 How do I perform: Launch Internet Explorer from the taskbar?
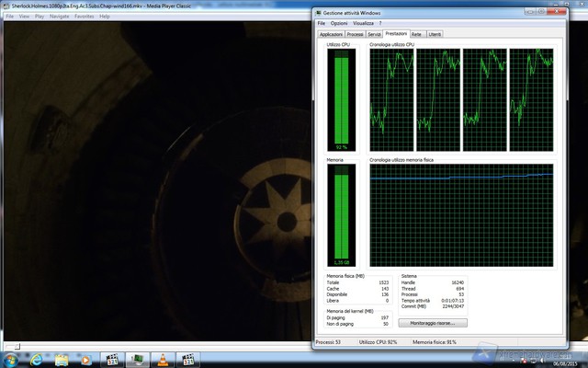click(x=36, y=359)
